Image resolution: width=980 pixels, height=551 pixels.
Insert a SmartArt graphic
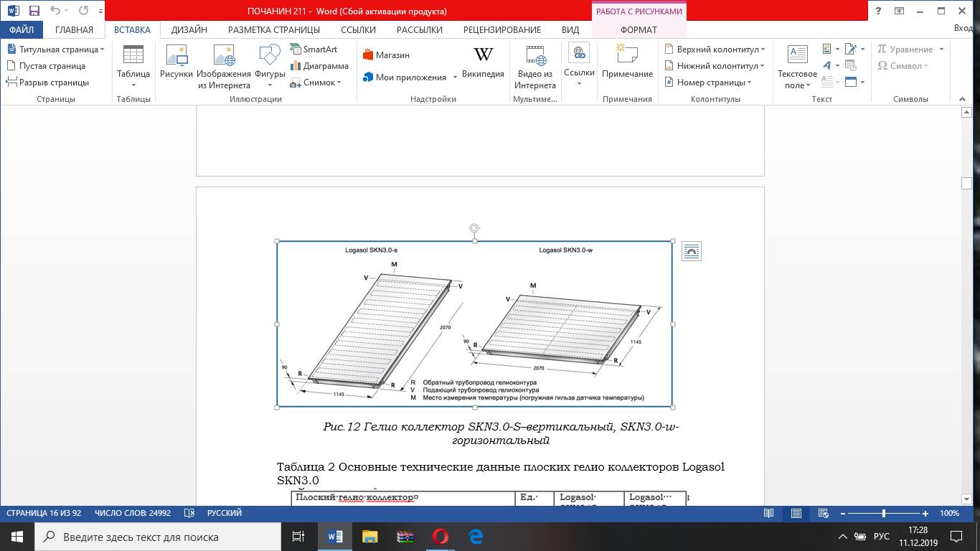click(314, 50)
